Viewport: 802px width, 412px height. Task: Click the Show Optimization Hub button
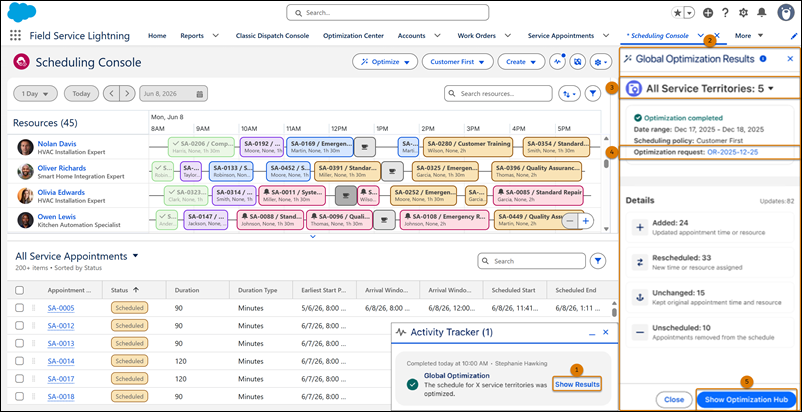pyautogui.click(x=746, y=400)
